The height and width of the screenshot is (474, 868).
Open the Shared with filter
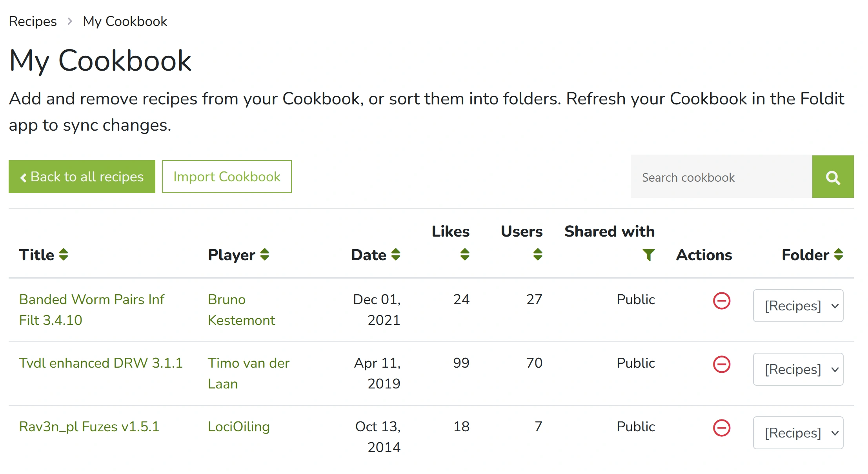(x=649, y=255)
